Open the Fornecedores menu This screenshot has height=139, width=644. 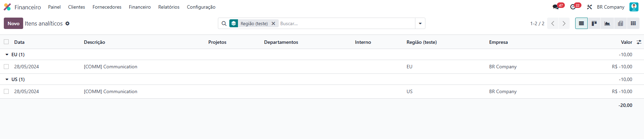pos(107,7)
